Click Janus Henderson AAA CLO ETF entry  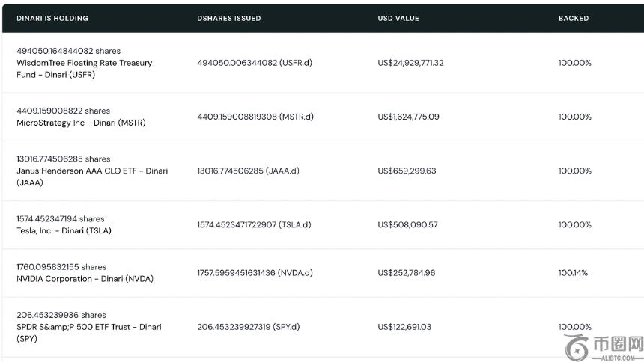92,177
